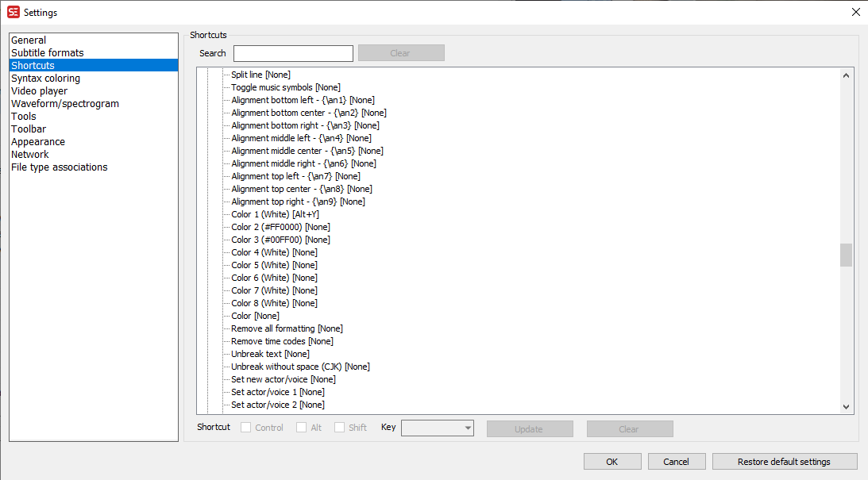Click the Update button for the shortcut

[530, 428]
